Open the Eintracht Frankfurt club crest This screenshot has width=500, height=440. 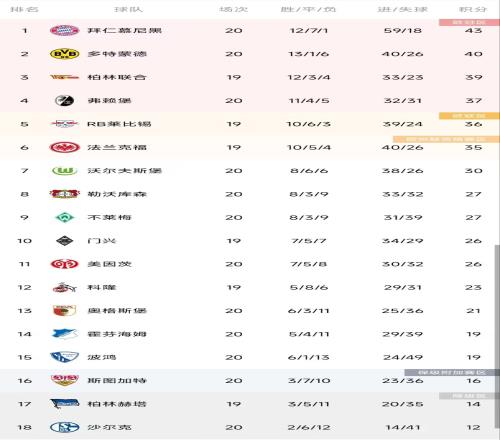(x=64, y=147)
